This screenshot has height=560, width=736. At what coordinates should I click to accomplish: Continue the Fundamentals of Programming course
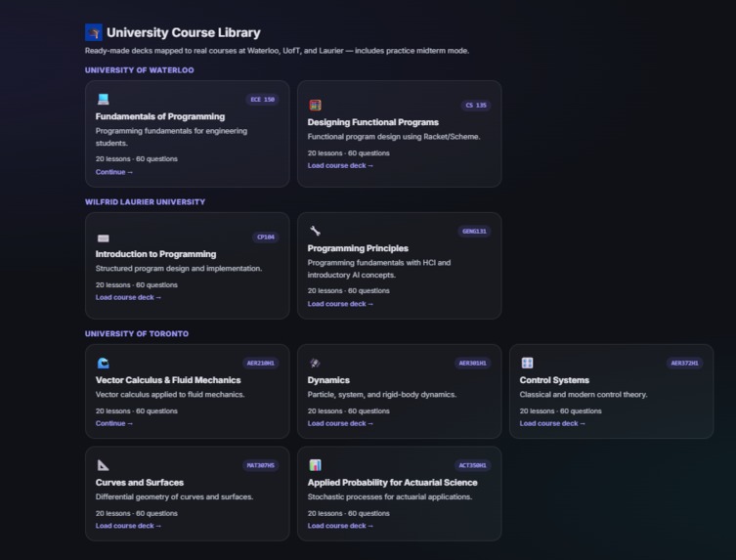[114, 172]
